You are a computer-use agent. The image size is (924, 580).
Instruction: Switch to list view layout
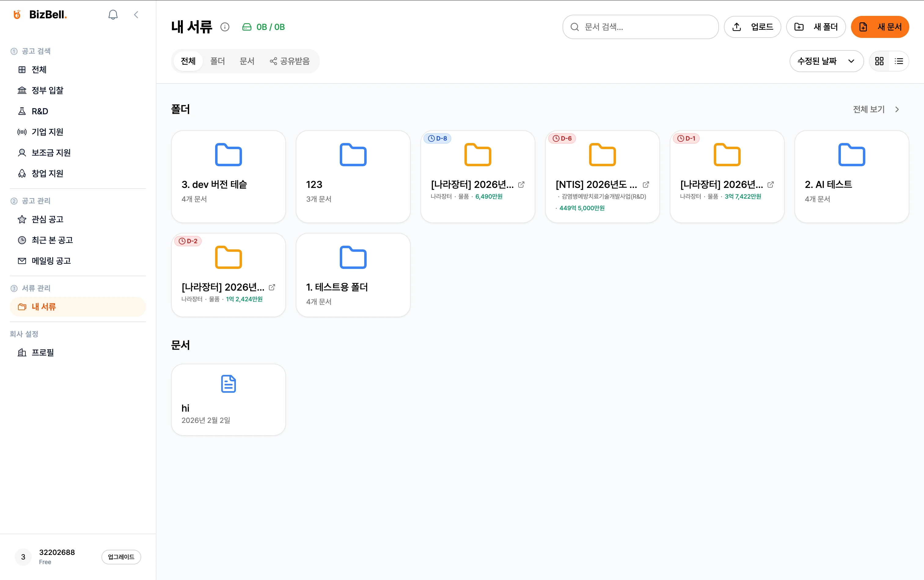(x=899, y=61)
